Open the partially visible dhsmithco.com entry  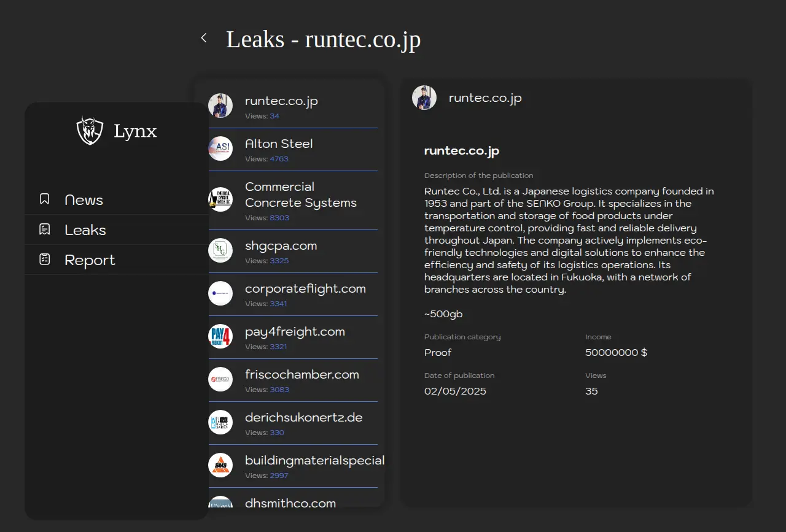coord(290,503)
